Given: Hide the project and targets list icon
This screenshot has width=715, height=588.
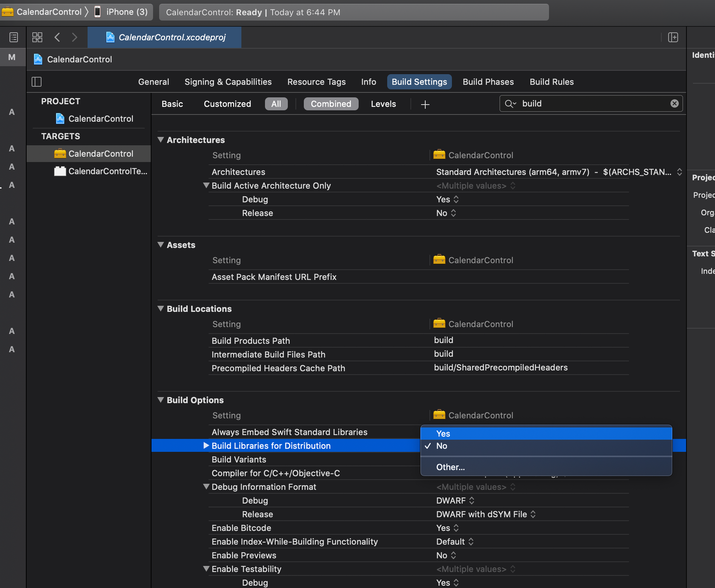Looking at the screenshot, I should [37, 82].
